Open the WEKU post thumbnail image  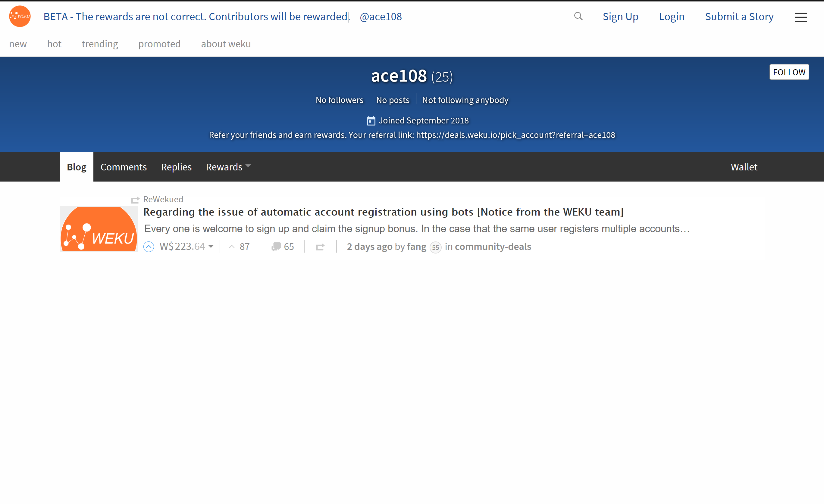point(99,229)
